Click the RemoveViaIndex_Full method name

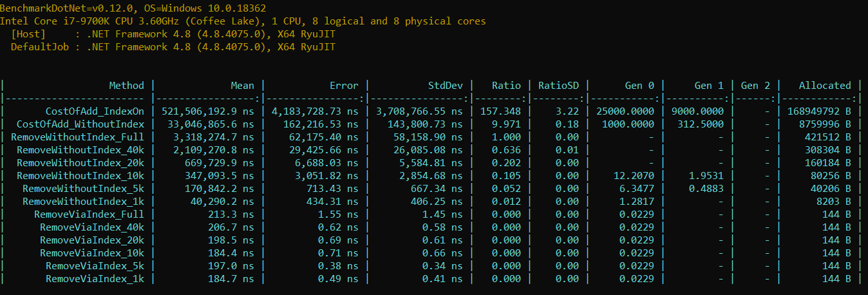coord(89,214)
